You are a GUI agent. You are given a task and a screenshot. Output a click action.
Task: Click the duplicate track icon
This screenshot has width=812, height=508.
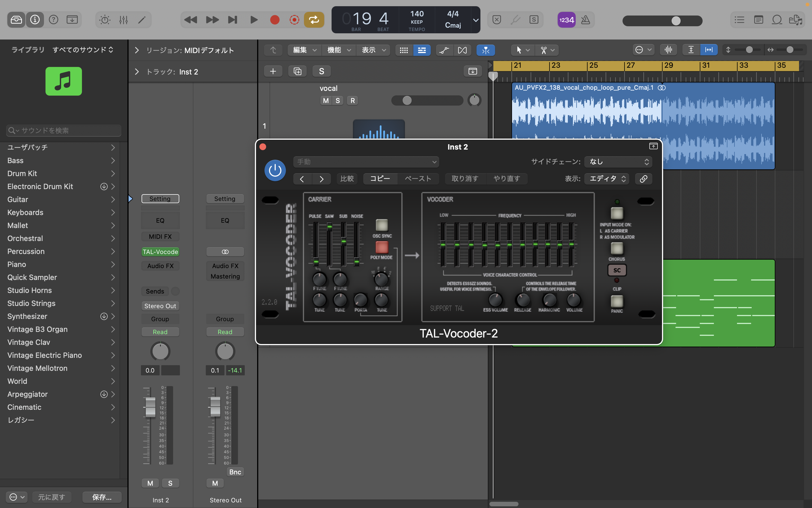(x=297, y=71)
